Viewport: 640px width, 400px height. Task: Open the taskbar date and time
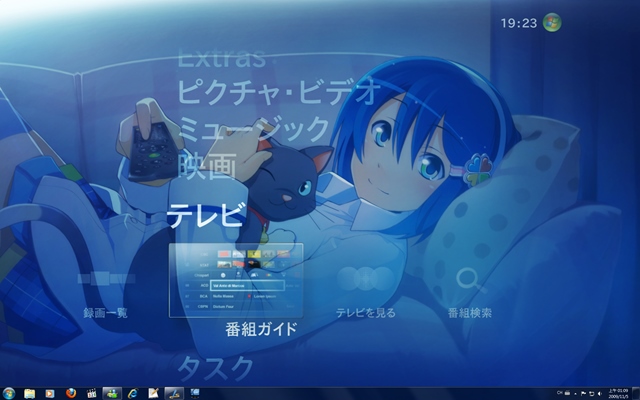618,393
